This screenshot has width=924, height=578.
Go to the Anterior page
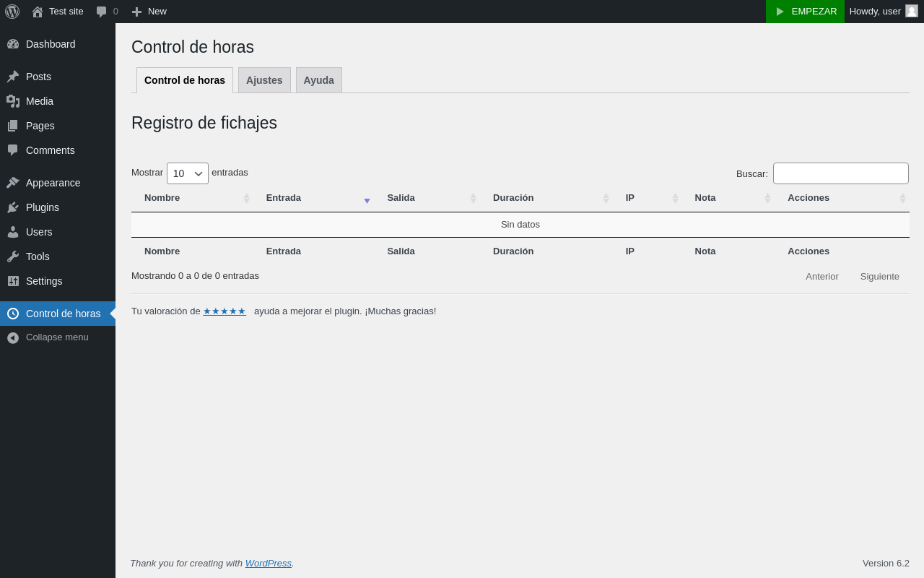pos(822,276)
